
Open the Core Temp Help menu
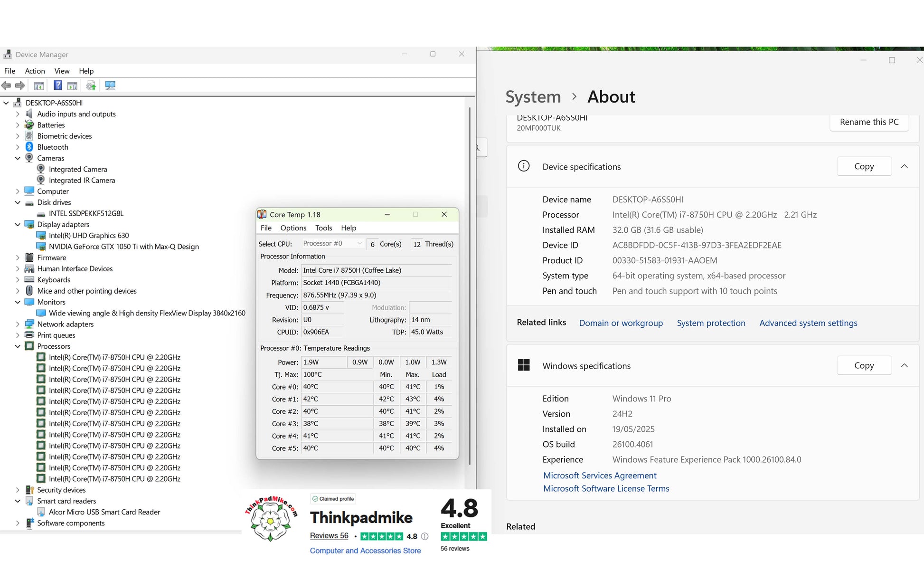coord(349,228)
